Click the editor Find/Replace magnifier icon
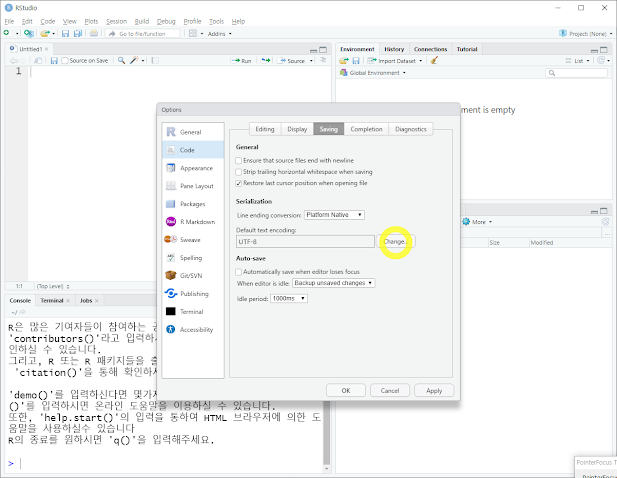The width and height of the screenshot is (617, 478). pos(122,60)
